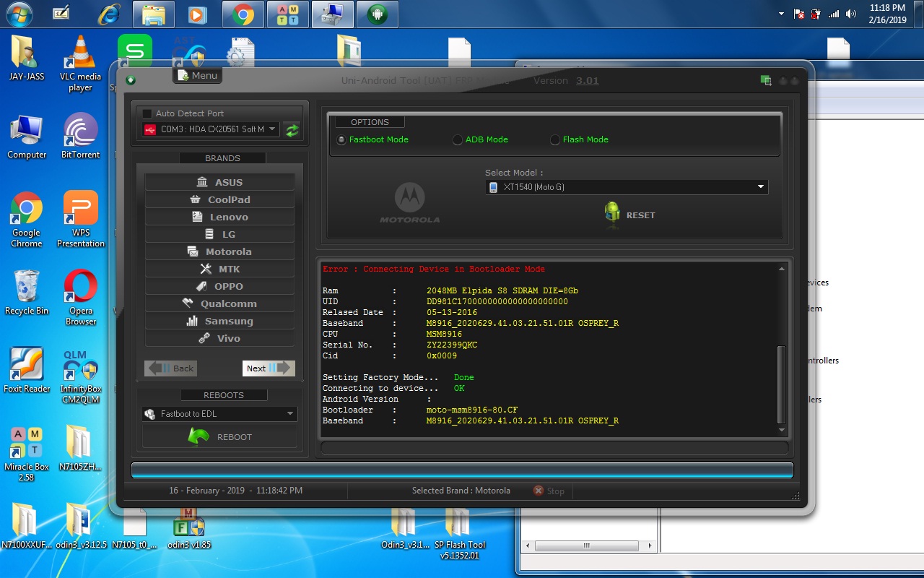Click the blue progress bar
Viewport: 924px width, 578px height.
pos(462,470)
